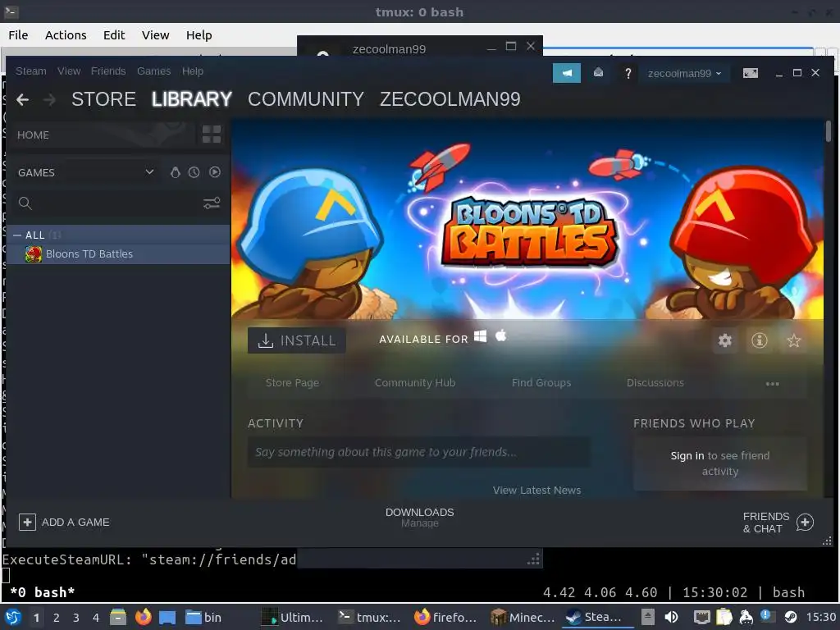Click the Steam icon in the system tray
This screenshot has height=630, width=840.
791,617
